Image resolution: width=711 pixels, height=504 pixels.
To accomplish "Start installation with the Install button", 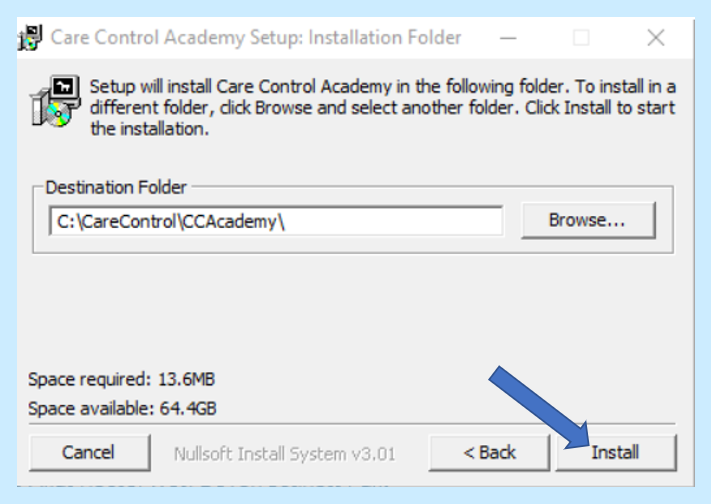I will tap(615, 453).
